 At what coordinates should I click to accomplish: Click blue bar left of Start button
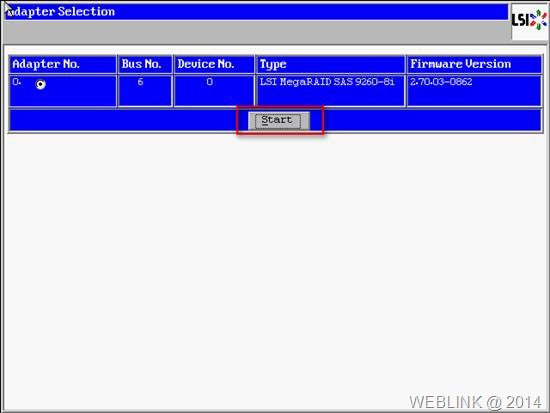tap(123, 121)
